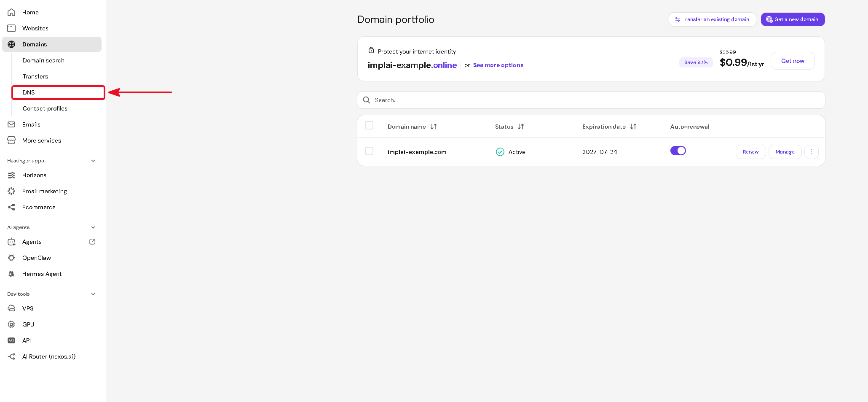Click the Emails envelope icon
The width and height of the screenshot is (868, 402).
click(x=11, y=124)
